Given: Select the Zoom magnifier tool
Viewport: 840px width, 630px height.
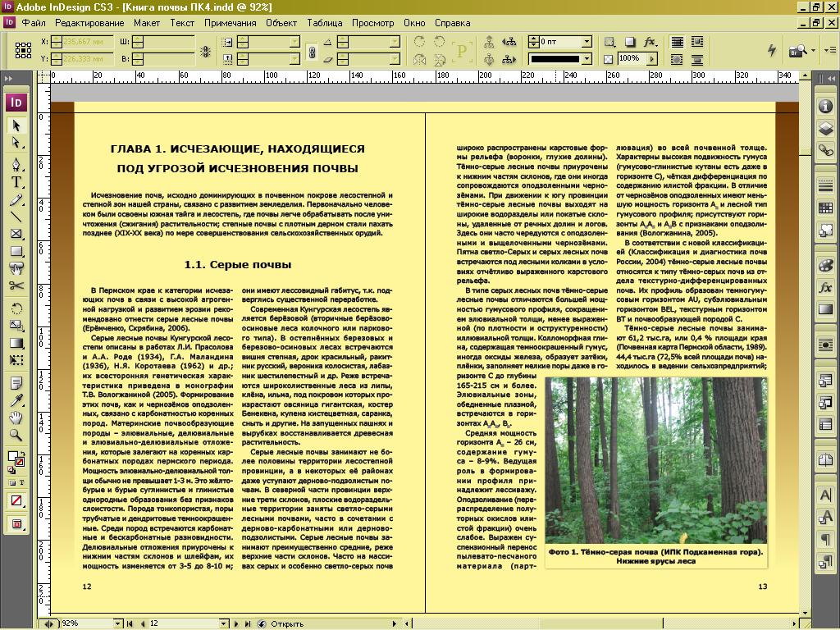Looking at the screenshot, I should [x=16, y=435].
